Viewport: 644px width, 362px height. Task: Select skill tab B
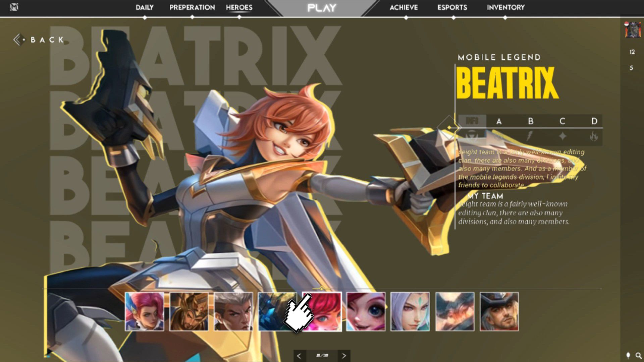531,121
